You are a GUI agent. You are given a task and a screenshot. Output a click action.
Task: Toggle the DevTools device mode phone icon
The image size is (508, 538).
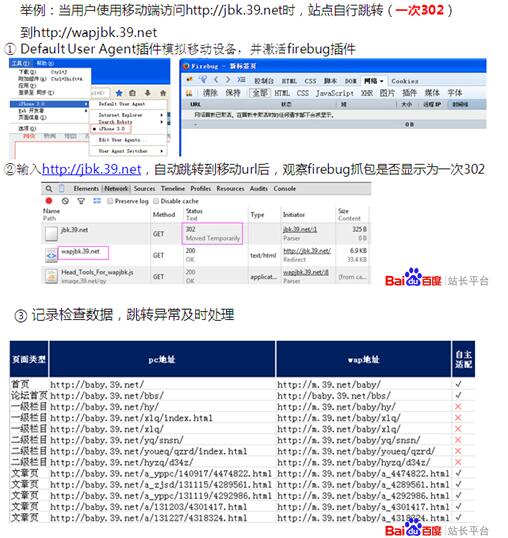[x=62, y=188]
